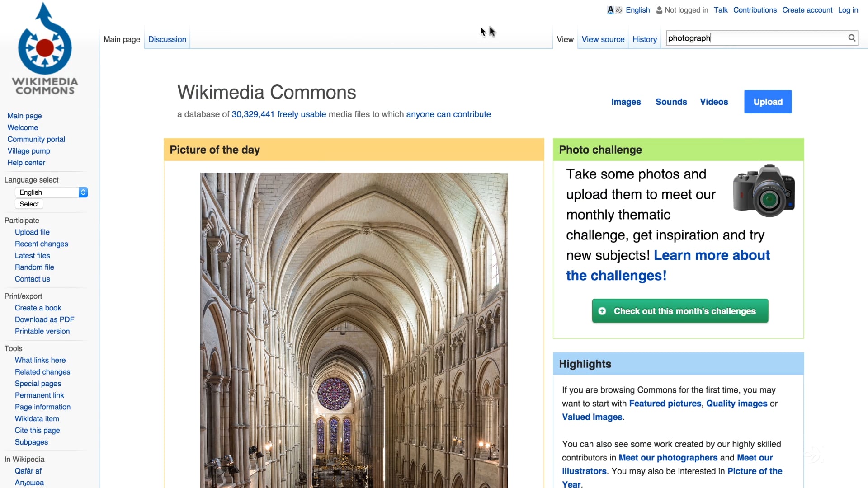The width and height of the screenshot is (868, 488).
Task: Click the Wikimedia Commons logo
Action: (44, 50)
